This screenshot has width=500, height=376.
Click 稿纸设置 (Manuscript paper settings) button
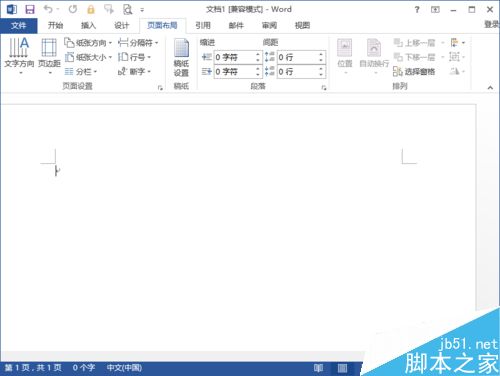(x=181, y=57)
